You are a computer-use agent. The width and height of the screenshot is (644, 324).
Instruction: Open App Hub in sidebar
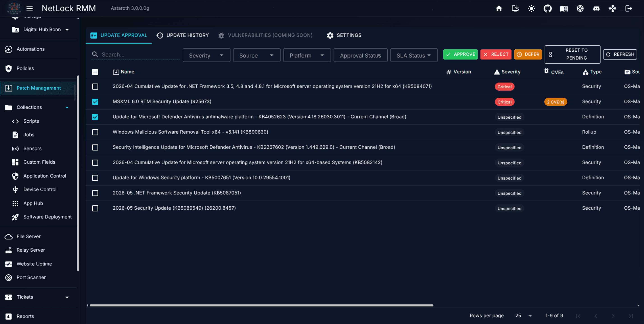click(38, 203)
